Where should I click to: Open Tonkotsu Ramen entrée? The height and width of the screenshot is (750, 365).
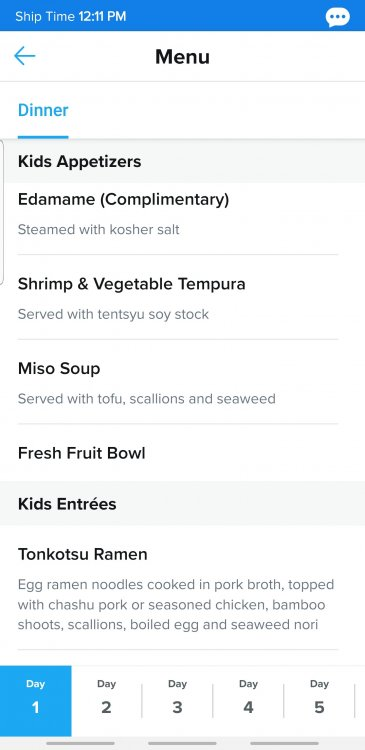(178, 587)
